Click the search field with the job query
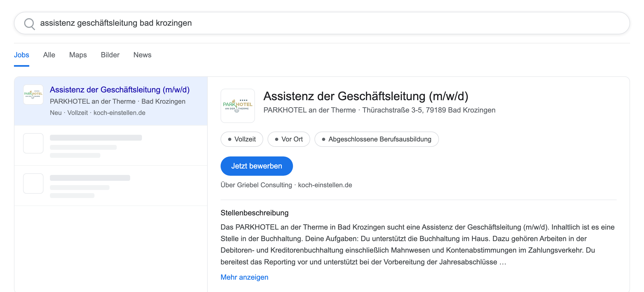This screenshot has height=292, width=644. (322, 23)
